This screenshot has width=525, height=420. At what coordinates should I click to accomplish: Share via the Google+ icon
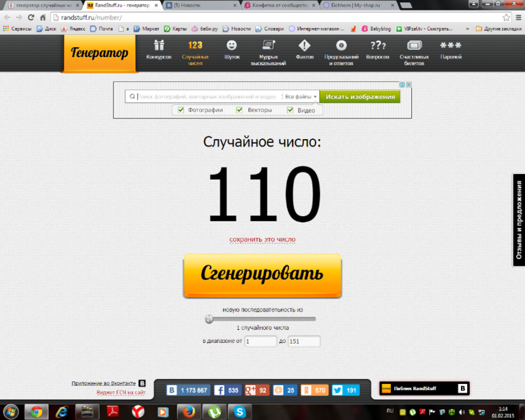pos(250,391)
